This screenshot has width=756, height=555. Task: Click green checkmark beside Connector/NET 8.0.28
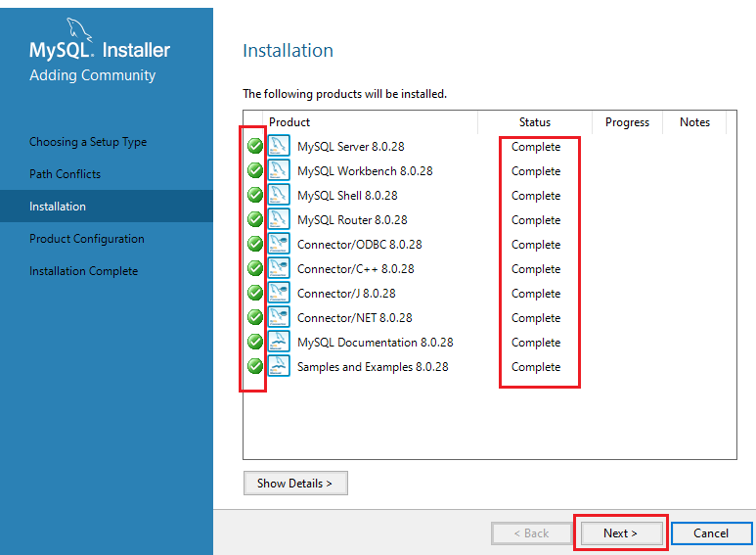tap(255, 318)
